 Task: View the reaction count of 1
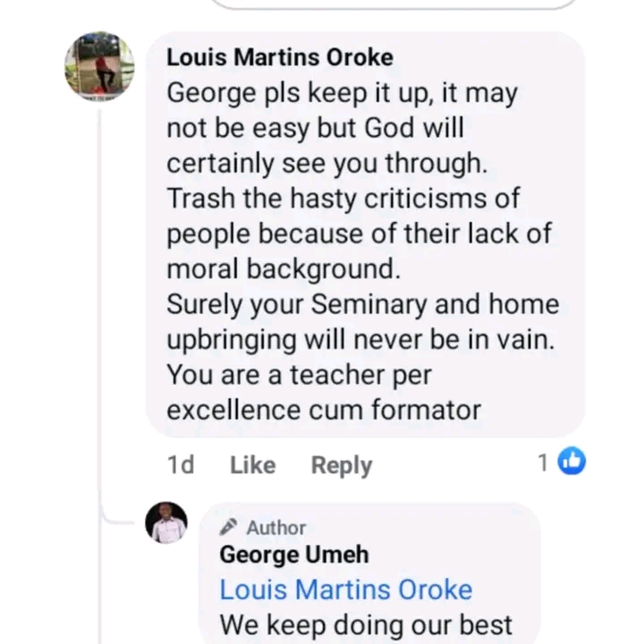tap(542, 462)
